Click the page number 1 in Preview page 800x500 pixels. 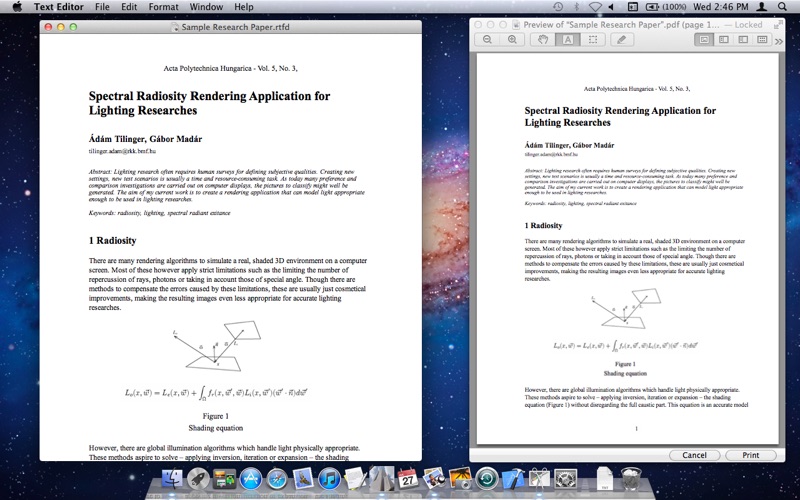click(636, 429)
